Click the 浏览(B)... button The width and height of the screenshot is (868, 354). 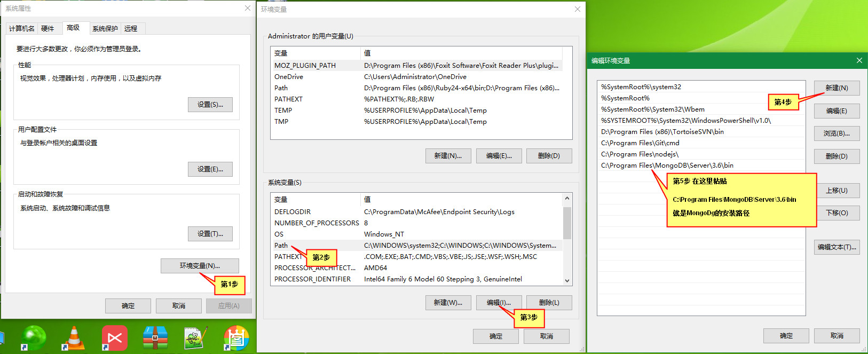[x=837, y=133]
